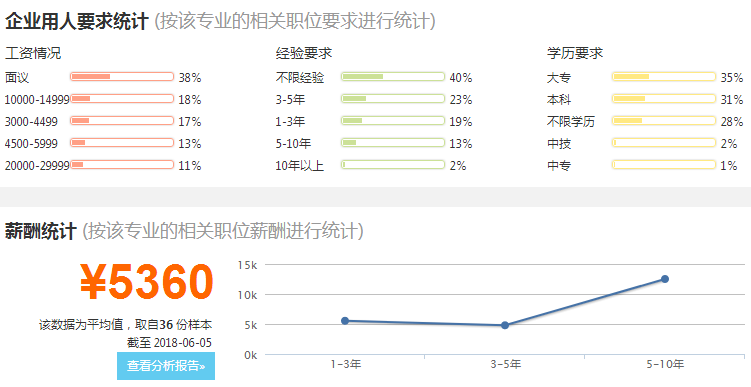Image resolution: width=751 pixels, height=387 pixels.
Task: Click the 1% value next to 中专
Action: [728, 166]
